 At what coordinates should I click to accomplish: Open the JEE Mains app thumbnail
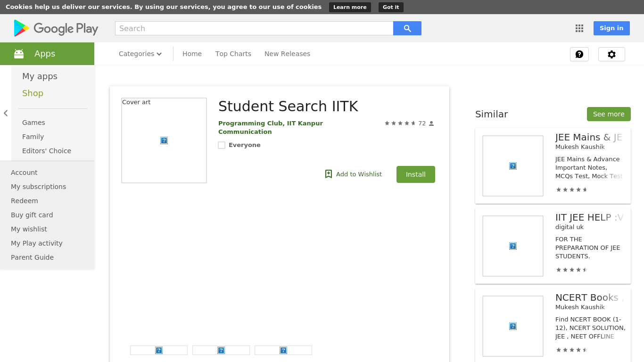[x=513, y=166]
